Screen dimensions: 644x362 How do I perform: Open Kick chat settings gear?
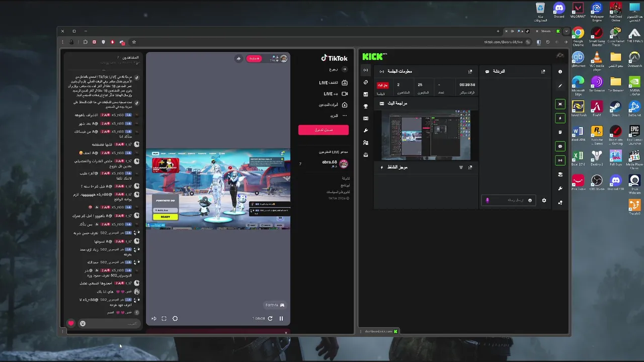tap(544, 200)
